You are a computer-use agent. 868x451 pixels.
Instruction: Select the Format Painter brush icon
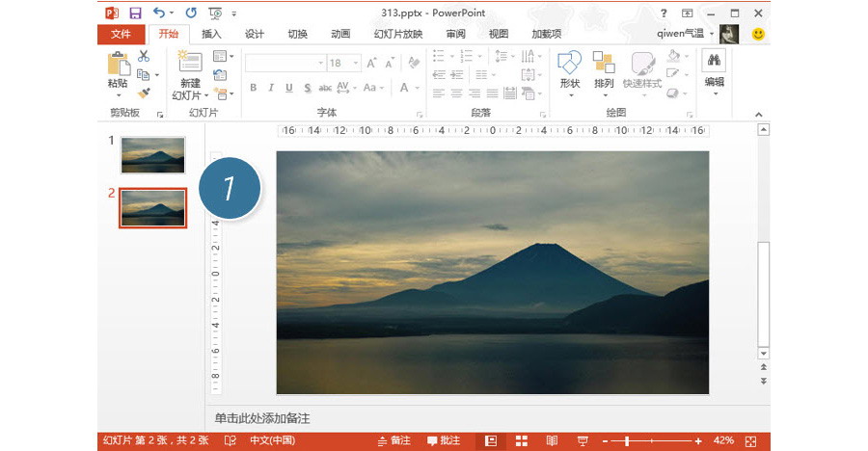coord(144,93)
